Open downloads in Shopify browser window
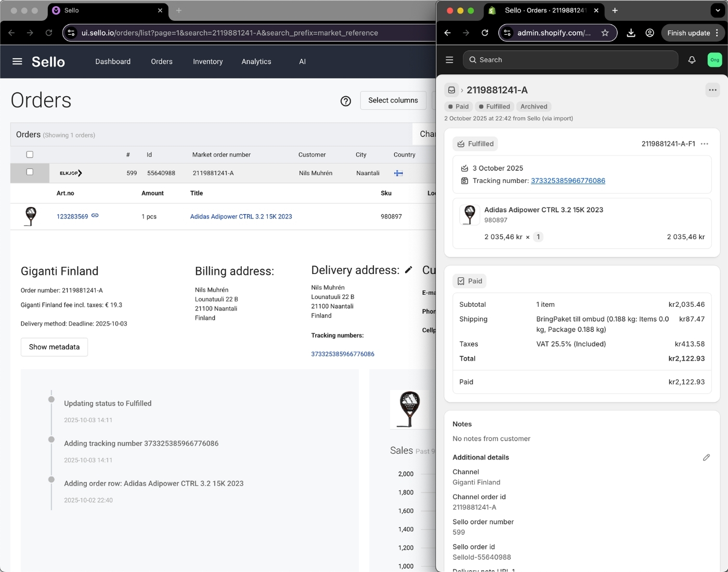The height and width of the screenshot is (572, 728). click(631, 33)
